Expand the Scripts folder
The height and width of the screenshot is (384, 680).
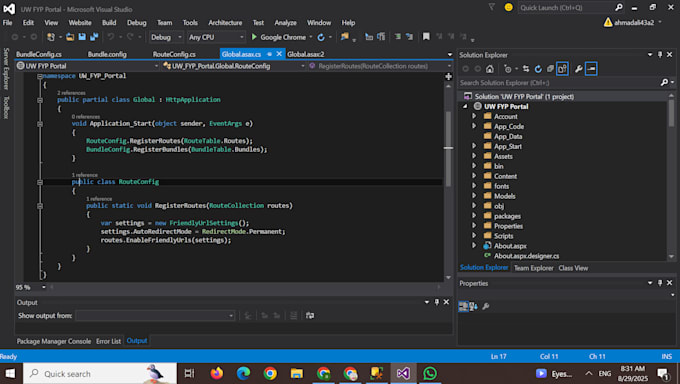474,236
